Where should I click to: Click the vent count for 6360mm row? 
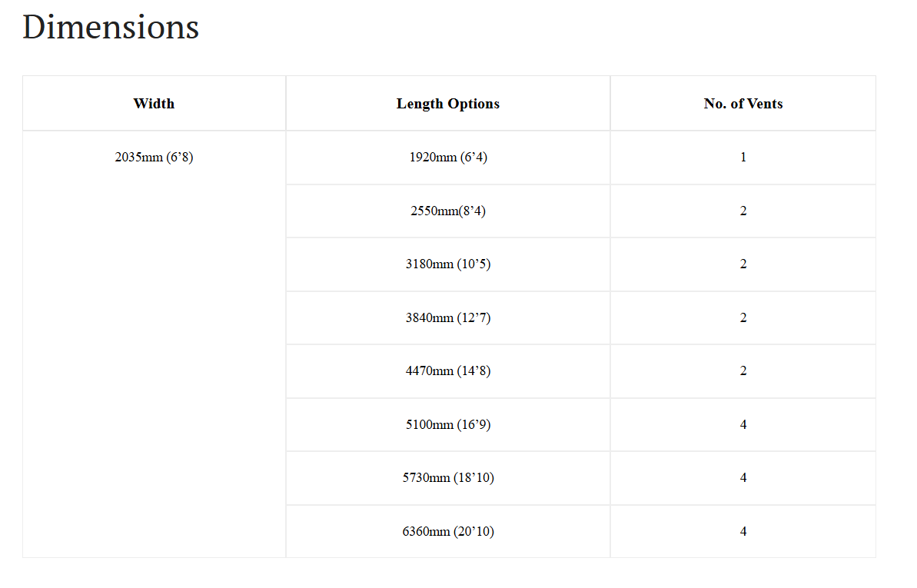(x=743, y=531)
